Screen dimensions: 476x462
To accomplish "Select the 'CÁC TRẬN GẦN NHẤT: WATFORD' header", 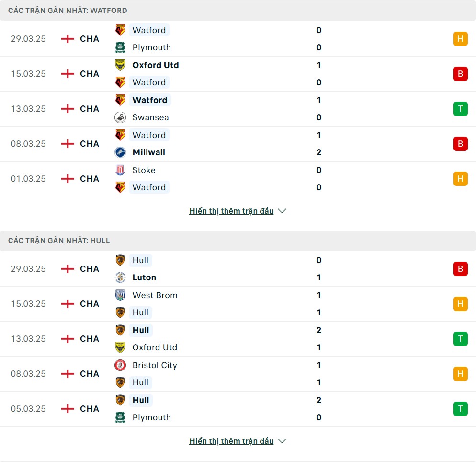I will point(68,11).
